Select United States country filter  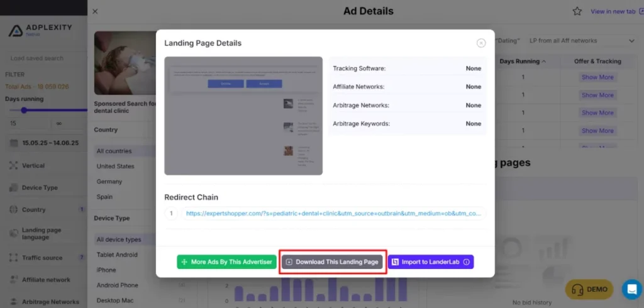115,167
